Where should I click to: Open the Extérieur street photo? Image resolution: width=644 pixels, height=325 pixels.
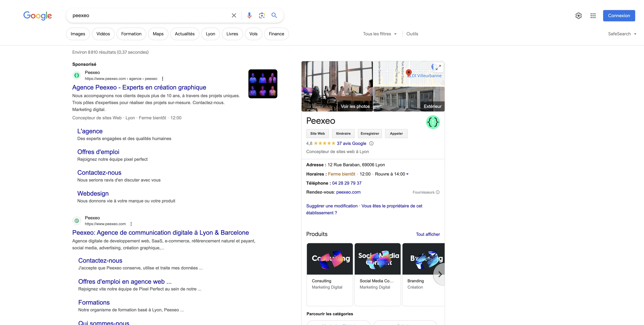tap(409, 99)
